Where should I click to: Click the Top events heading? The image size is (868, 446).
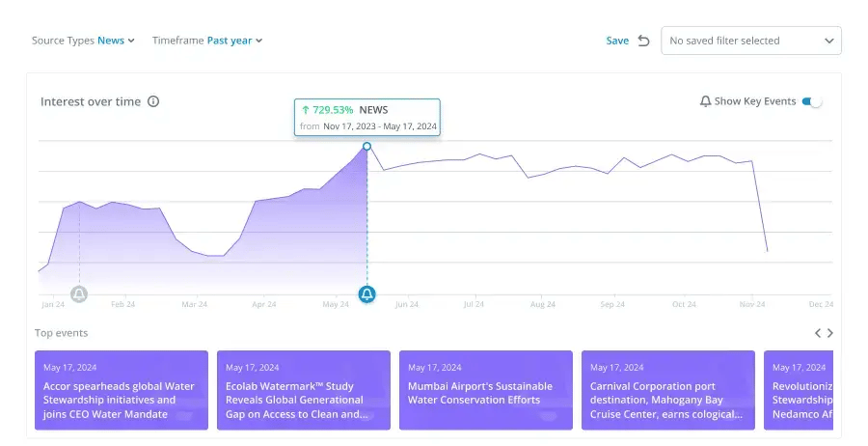[x=61, y=333]
